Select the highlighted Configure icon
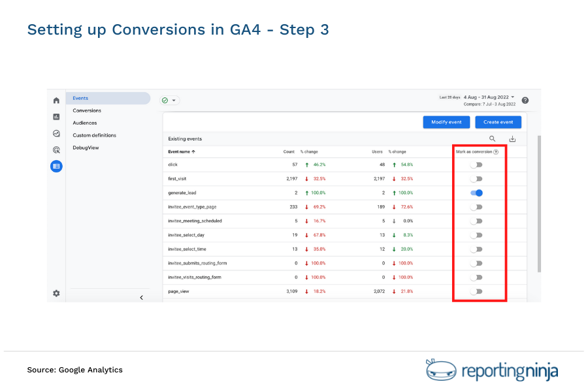Image resolution: width=588 pixels, height=392 pixels. coord(57,166)
